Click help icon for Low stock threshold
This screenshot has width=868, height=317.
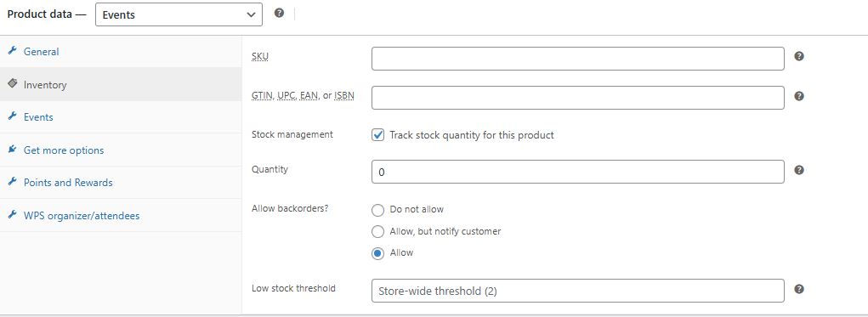(x=799, y=289)
